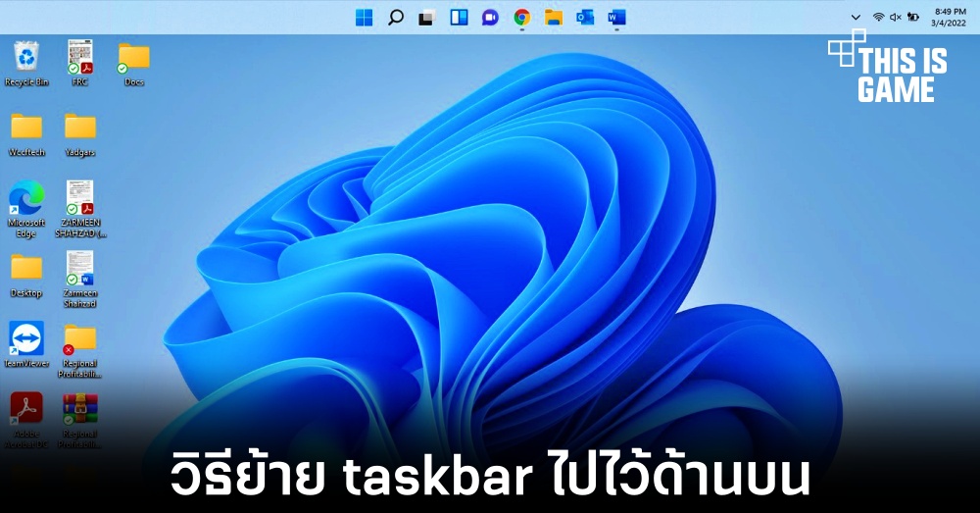
Task: Launch the Teams Chat taskbar icon
Action: pyautogui.click(x=491, y=18)
